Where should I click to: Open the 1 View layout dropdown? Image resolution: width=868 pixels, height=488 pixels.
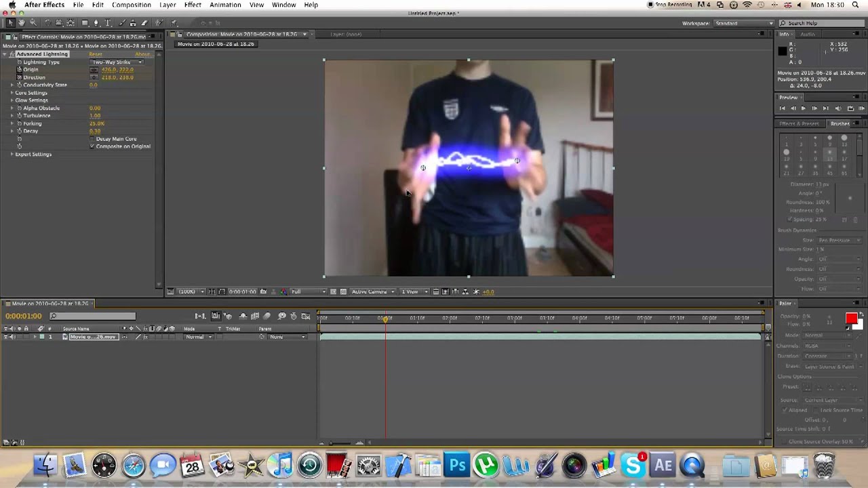pos(414,291)
